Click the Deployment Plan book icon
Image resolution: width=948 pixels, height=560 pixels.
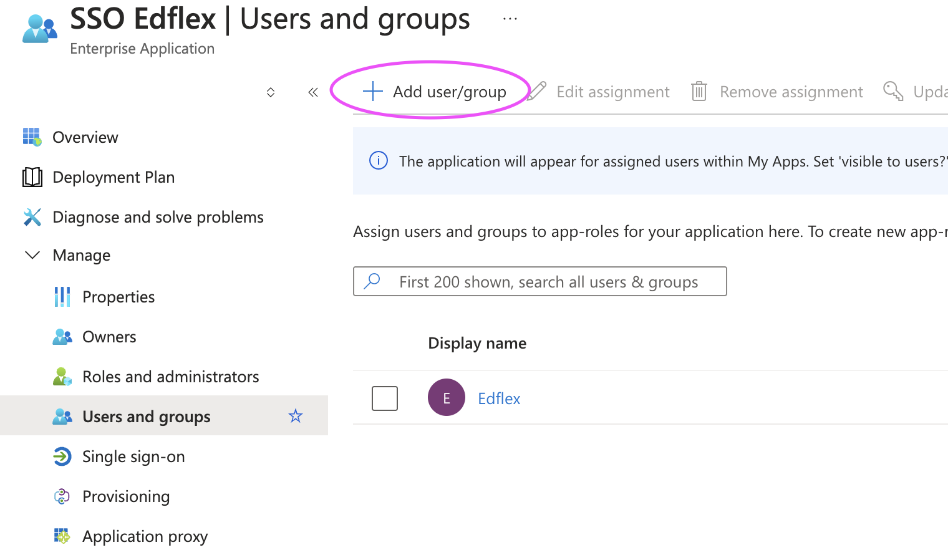click(x=32, y=177)
